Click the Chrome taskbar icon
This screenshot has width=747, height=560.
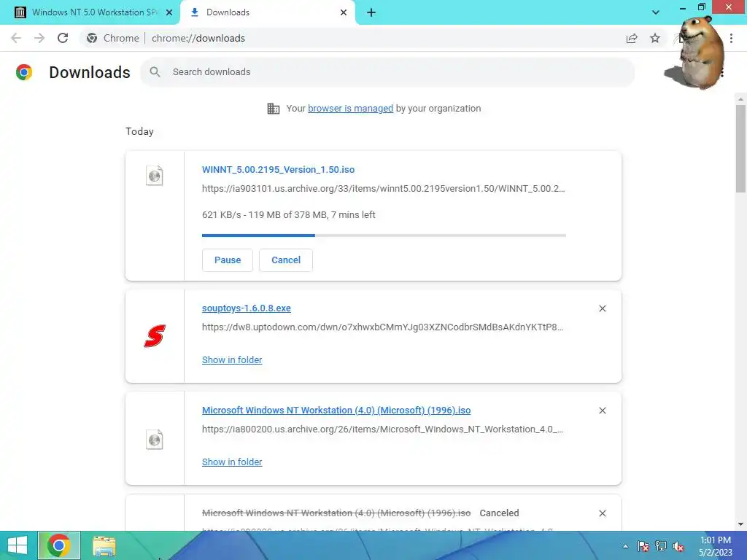click(59, 545)
